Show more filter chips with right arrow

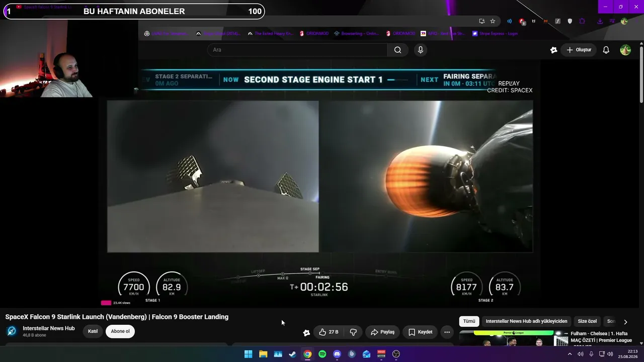625,322
